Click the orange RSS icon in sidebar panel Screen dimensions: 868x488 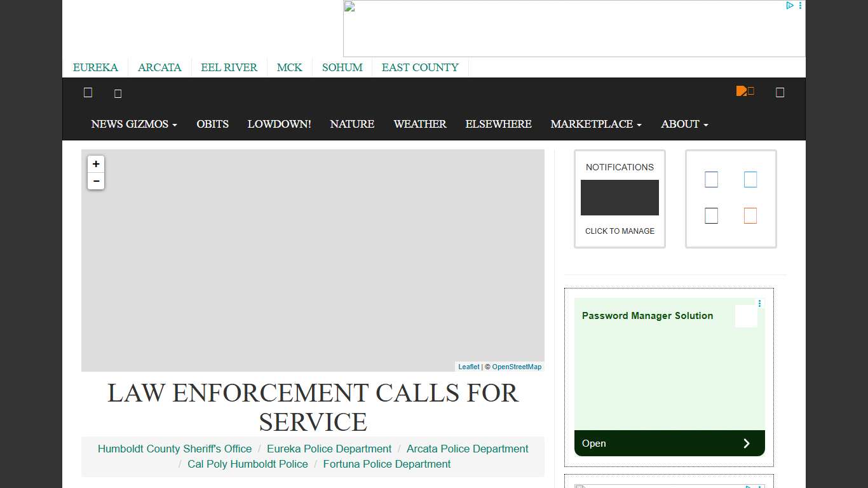750,215
